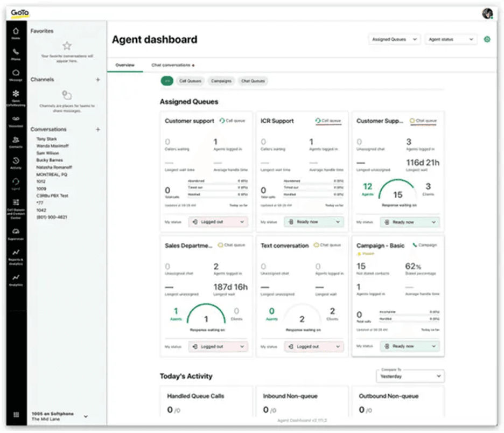This screenshot has width=504, height=433.
Task: Select the Overview tab
Action: tap(126, 64)
